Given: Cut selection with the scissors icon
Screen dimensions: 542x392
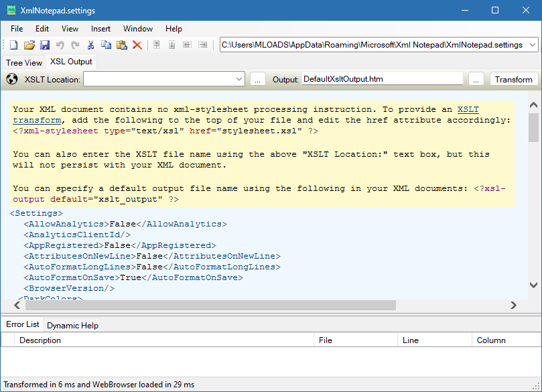Looking at the screenshot, I should pos(90,45).
